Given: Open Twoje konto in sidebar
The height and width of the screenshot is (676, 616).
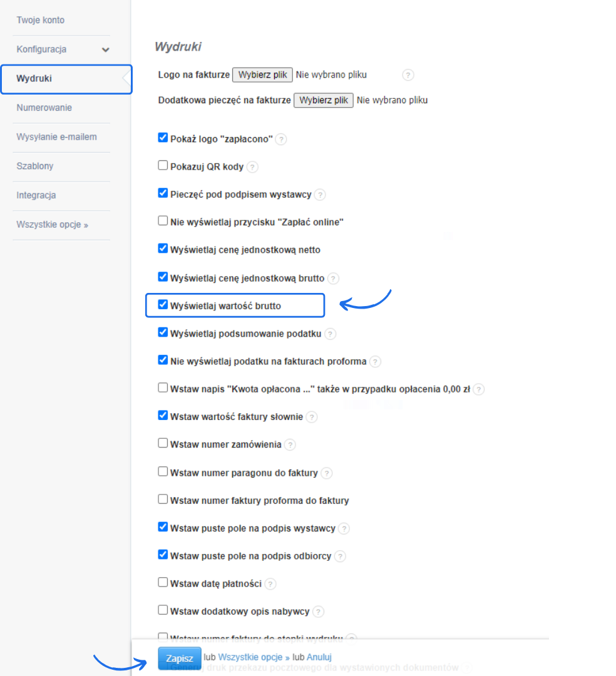Looking at the screenshot, I should 41,20.
